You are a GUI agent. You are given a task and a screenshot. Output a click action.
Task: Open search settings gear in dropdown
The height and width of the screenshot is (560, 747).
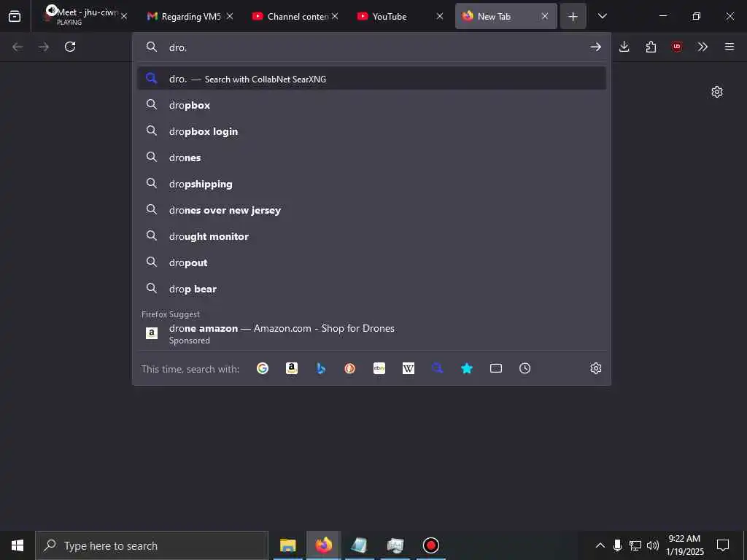(595, 368)
